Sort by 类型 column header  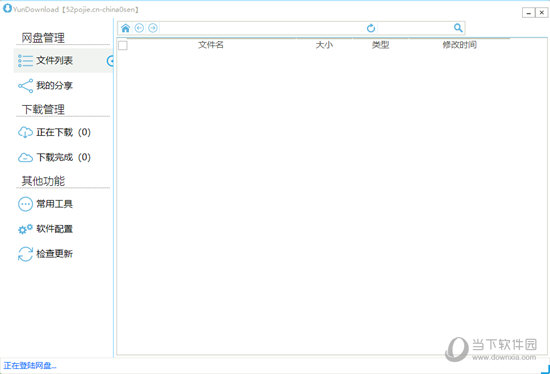(381, 45)
